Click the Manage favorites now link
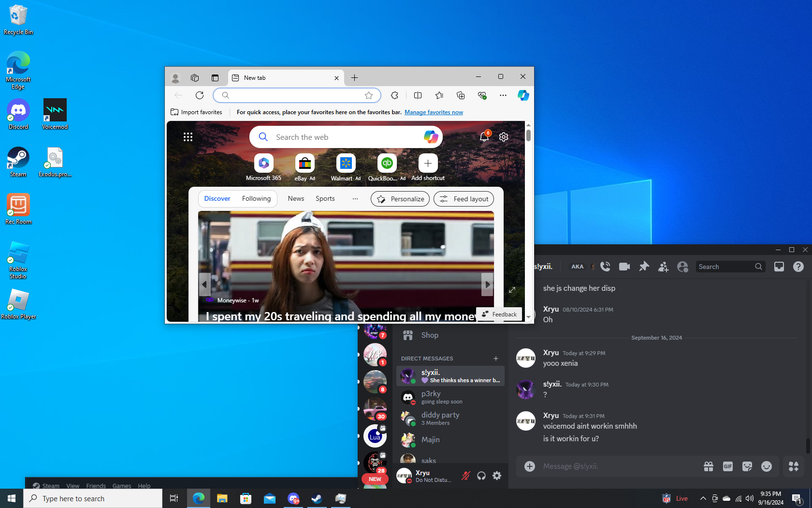The height and width of the screenshot is (508, 812). pos(434,112)
